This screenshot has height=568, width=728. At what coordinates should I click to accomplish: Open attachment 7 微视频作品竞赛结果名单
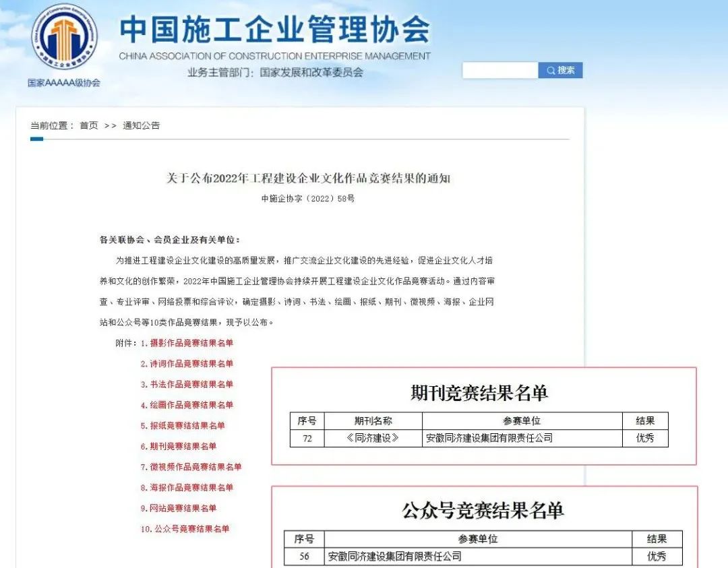tap(191, 467)
